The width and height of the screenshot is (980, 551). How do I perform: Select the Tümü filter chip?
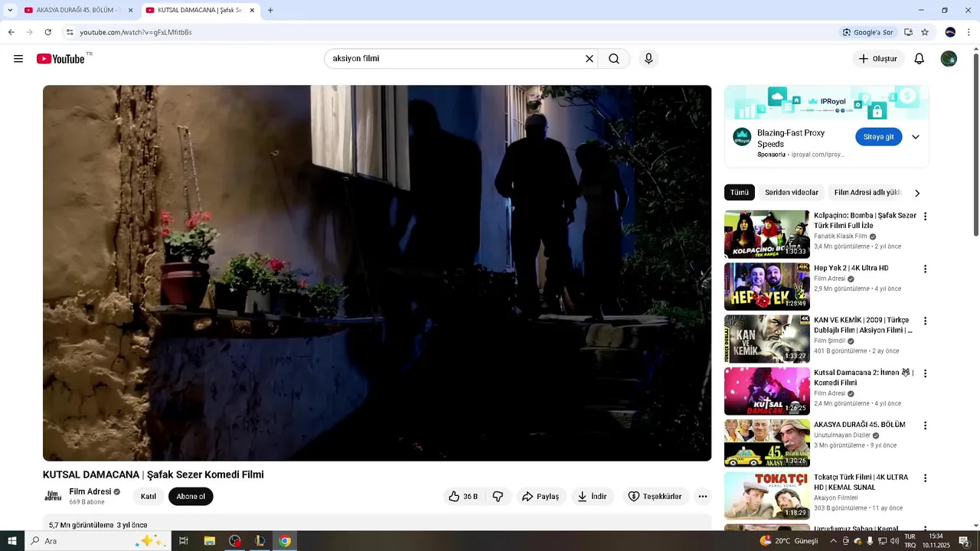(740, 193)
